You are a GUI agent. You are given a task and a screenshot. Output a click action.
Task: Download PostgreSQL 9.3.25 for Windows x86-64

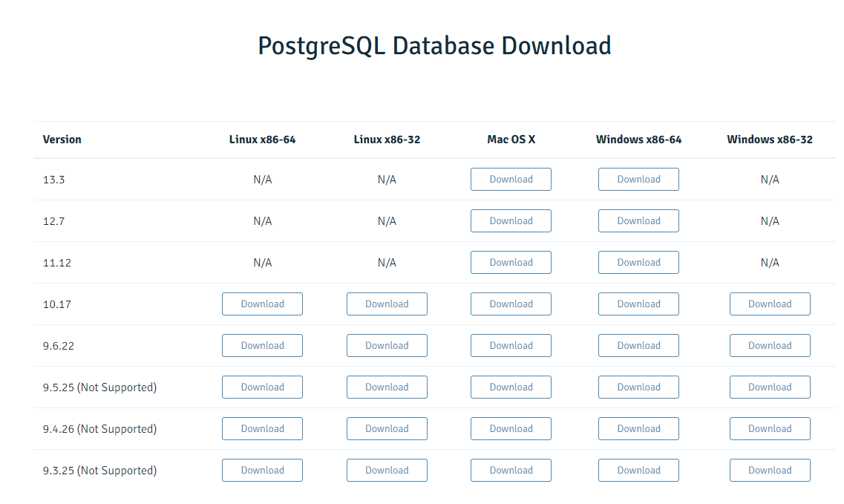[x=638, y=470]
